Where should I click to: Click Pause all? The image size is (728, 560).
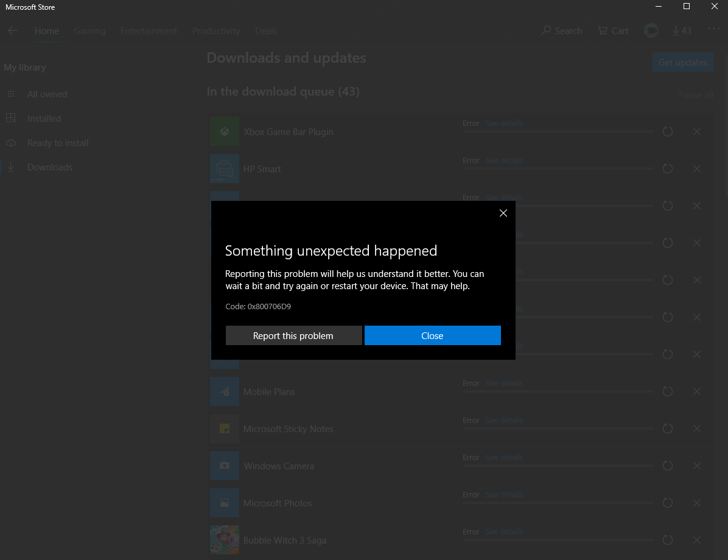pos(696,95)
